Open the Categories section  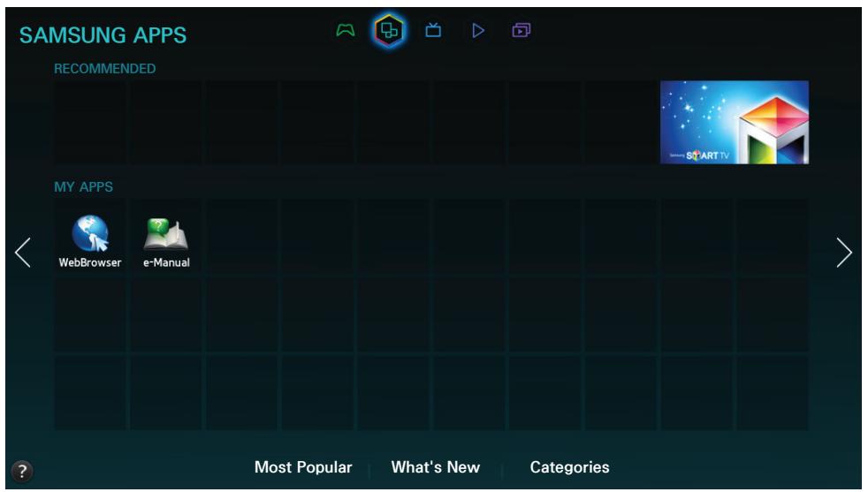click(x=569, y=467)
